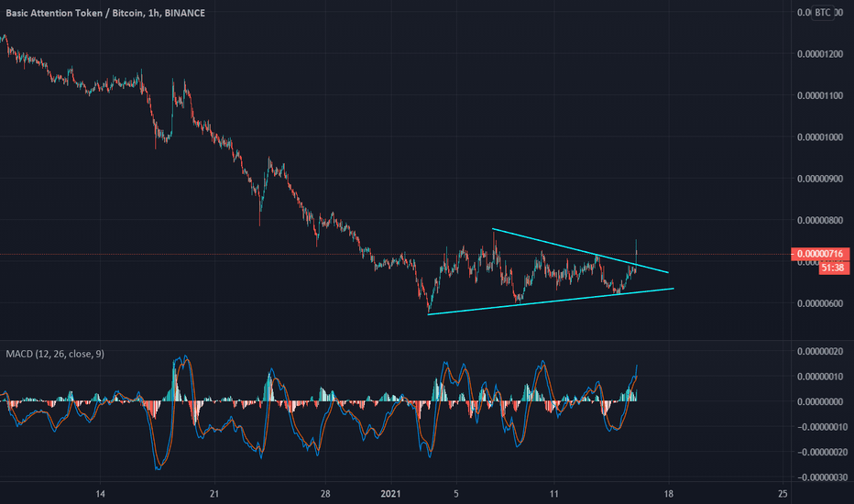
Task: Click the 0.00001200 price axis label
Action: pos(820,54)
